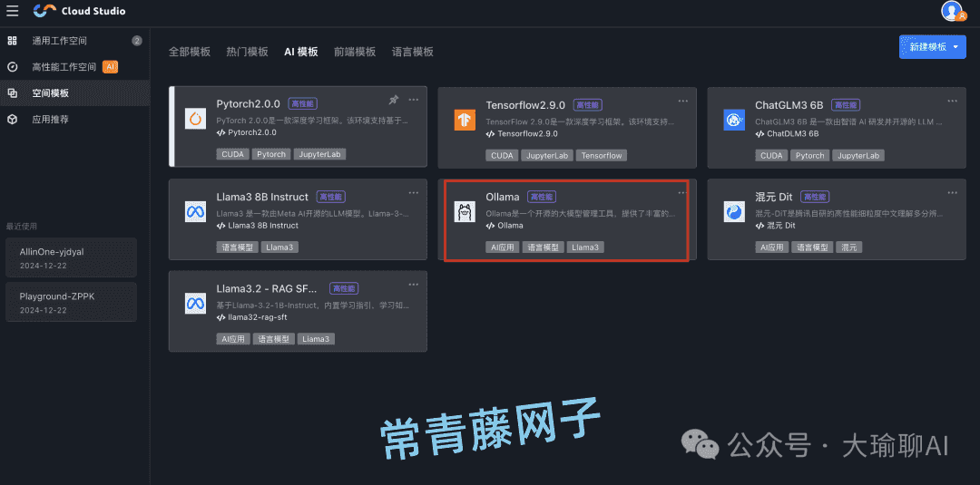The width and height of the screenshot is (980, 485).
Task: Unpin the Pytorch2.0.0 template
Action: pos(393,100)
